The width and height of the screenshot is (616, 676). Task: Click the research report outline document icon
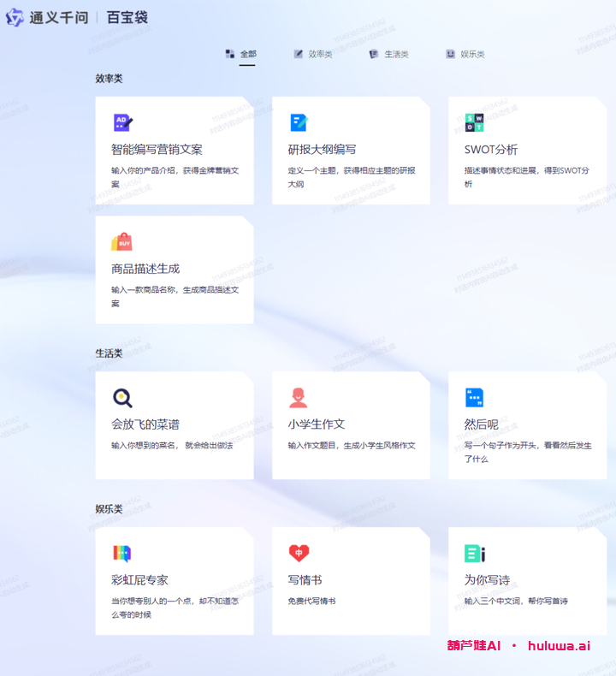coord(298,122)
